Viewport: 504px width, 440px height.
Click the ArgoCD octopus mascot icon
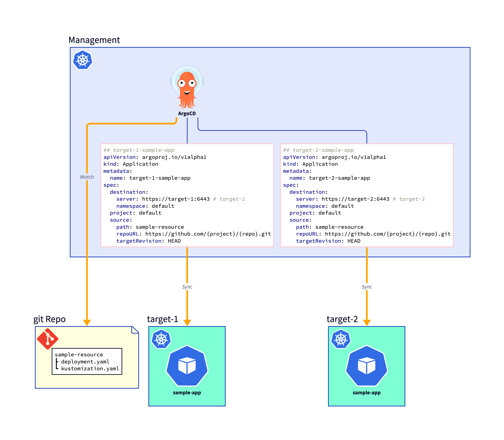187,87
